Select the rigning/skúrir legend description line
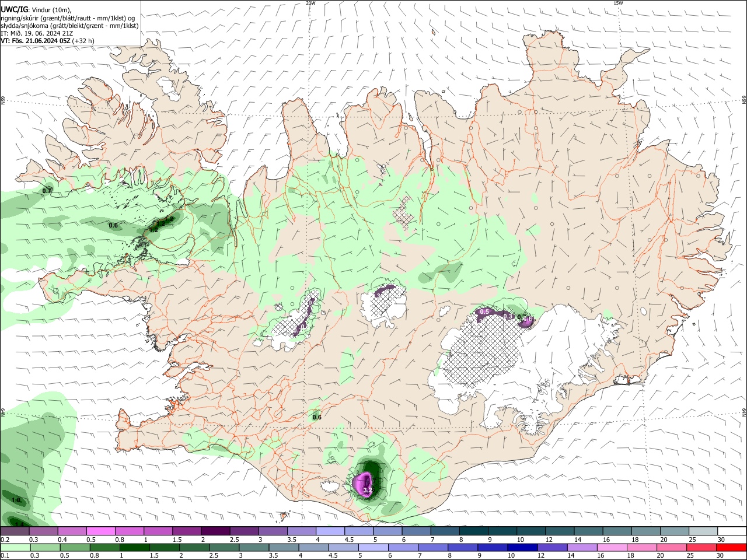The width and height of the screenshot is (747, 560). coord(68,18)
